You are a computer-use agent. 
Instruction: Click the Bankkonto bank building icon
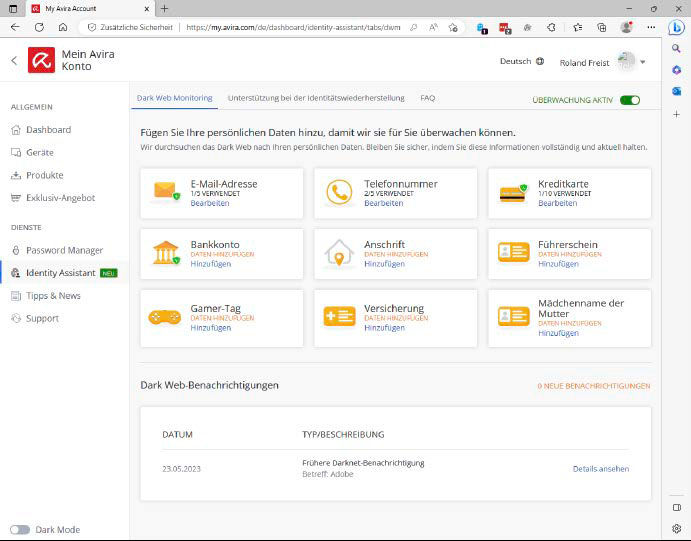coord(166,252)
